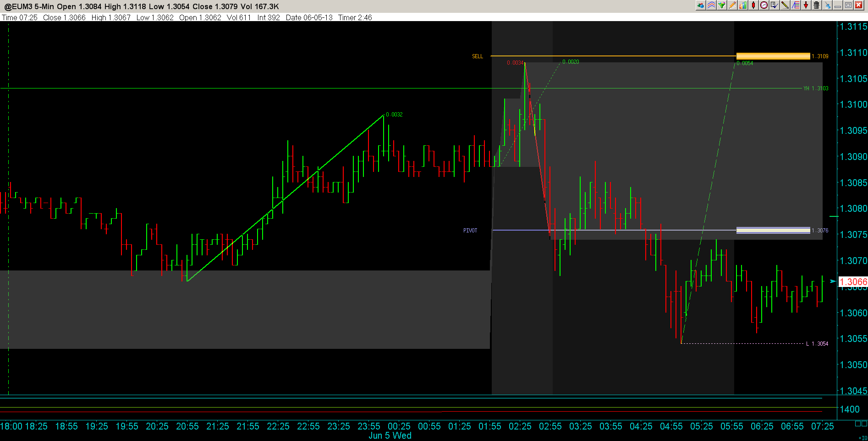Click the Timer 2:46 countdown
868x441 pixels.
(x=355, y=17)
